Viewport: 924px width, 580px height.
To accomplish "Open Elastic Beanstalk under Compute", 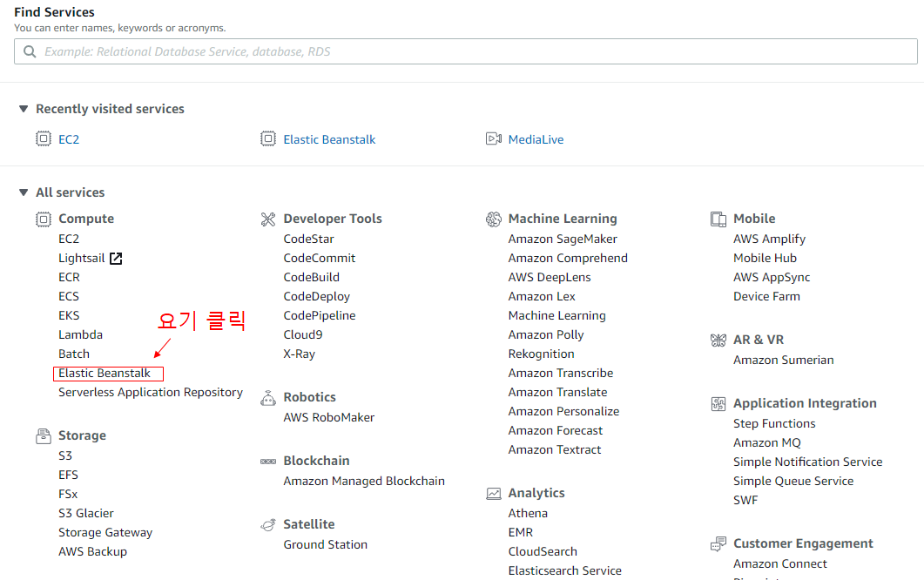I will point(105,373).
